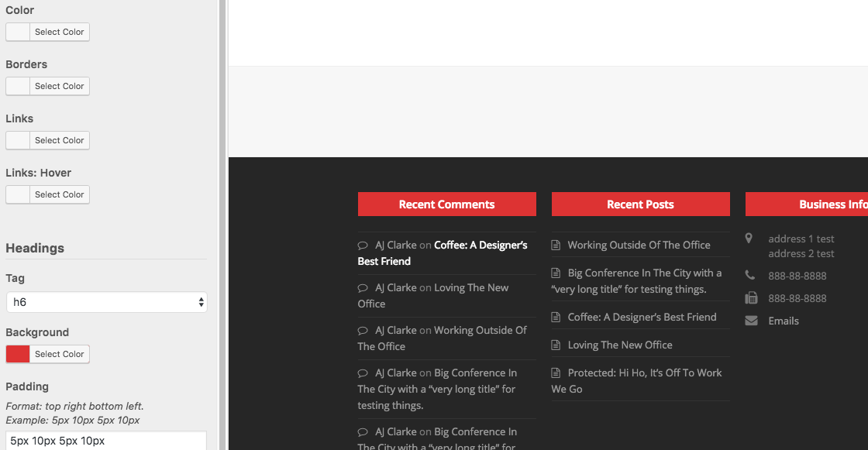The width and height of the screenshot is (868, 450).
Task: Click comment icon beside Working Outside Of The Office comment
Action: tap(363, 331)
